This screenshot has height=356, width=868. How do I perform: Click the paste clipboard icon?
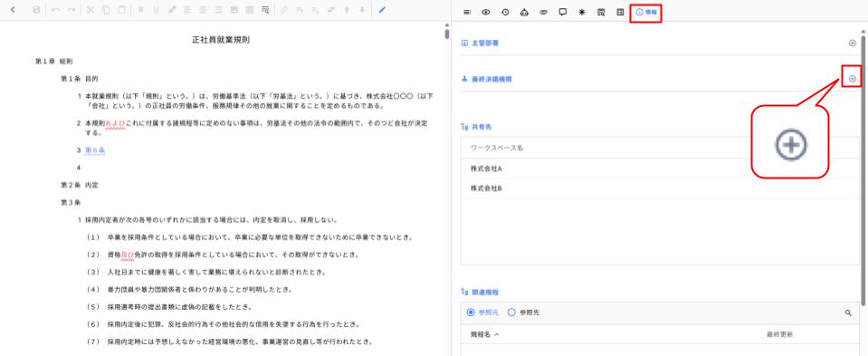coord(121,10)
